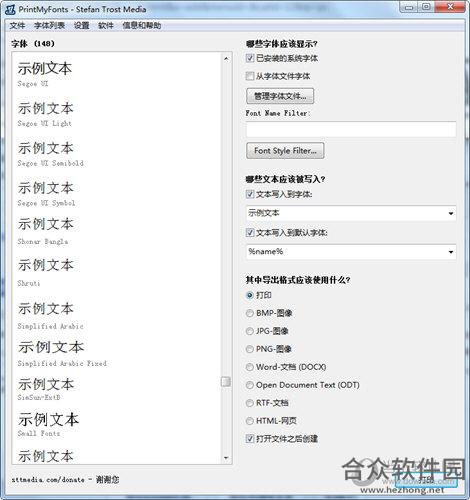Open the 文件 menu
Viewport: 470px width, 500px height.
coord(17,26)
